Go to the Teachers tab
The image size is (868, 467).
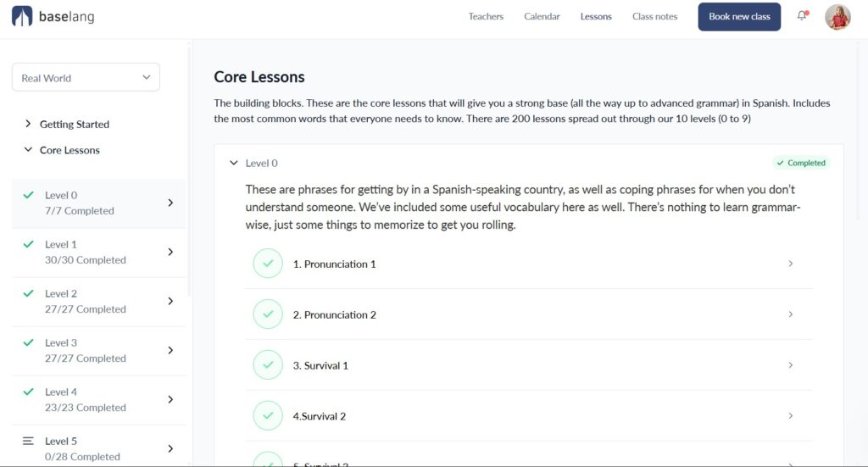[486, 16]
